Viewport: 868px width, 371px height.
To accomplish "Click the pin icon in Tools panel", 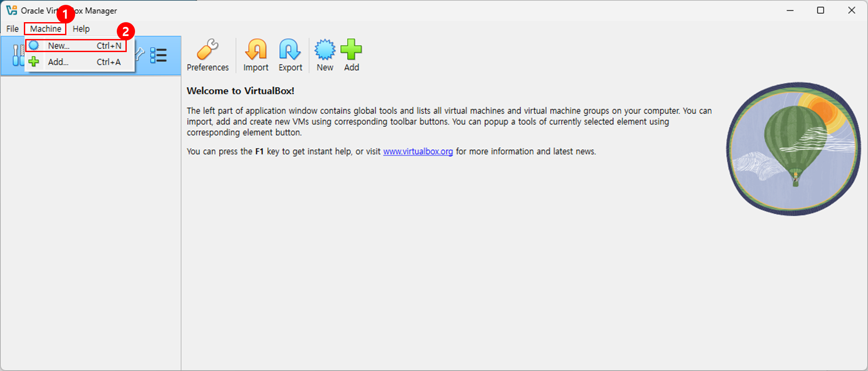I will coord(140,54).
